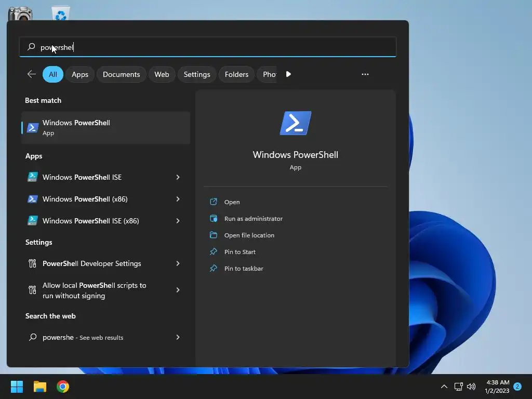Click the Open file location folder icon
This screenshot has width=532, height=399.
[x=214, y=235]
